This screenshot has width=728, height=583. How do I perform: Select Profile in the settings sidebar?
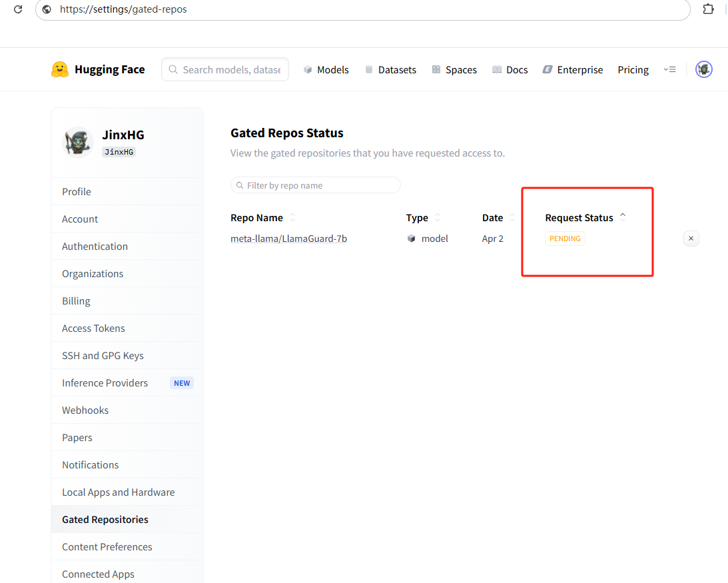(x=127, y=191)
